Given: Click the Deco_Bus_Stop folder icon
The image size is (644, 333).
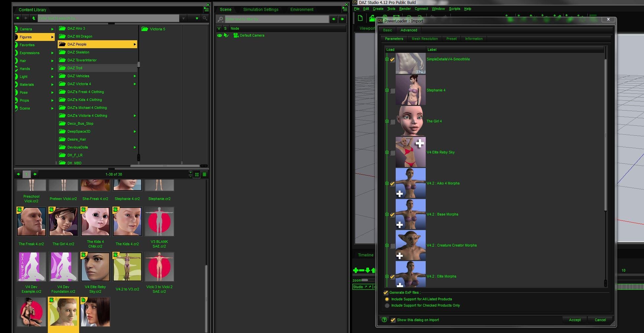Looking at the screenshot, I should click(x=62, y=123).
